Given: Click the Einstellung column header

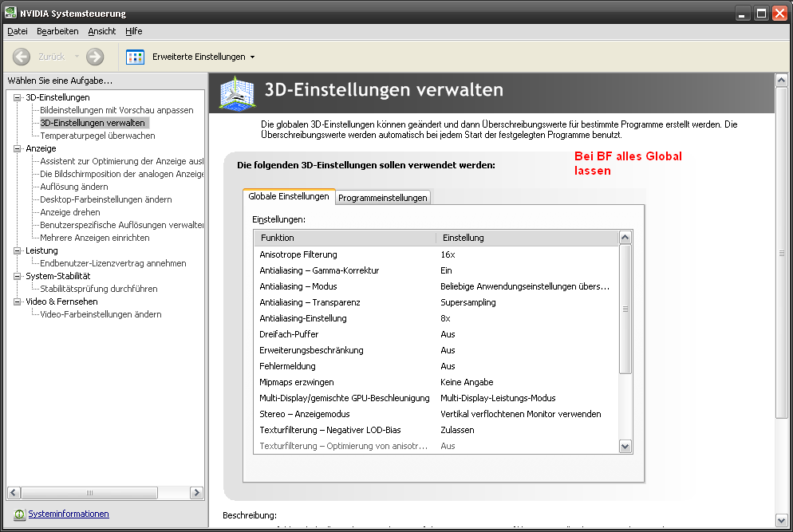Looking at the screenshot, I should (x=527, y=238).
